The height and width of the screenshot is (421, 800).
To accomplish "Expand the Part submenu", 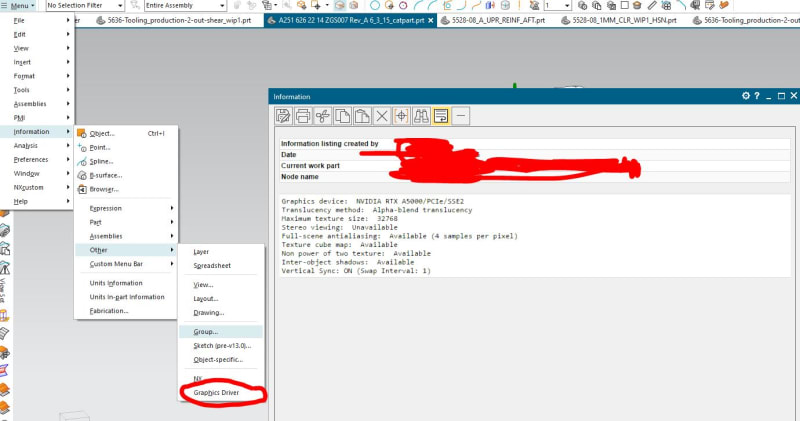I will (126, 222).
